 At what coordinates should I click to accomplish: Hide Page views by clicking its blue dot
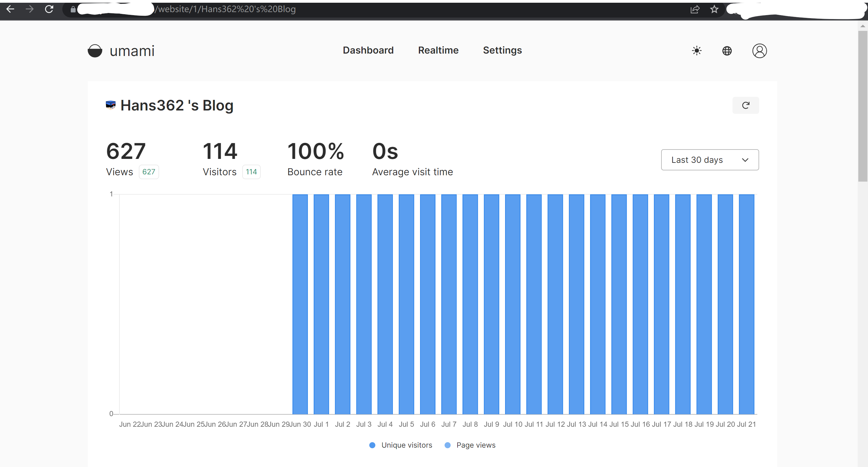pos(448,445)
